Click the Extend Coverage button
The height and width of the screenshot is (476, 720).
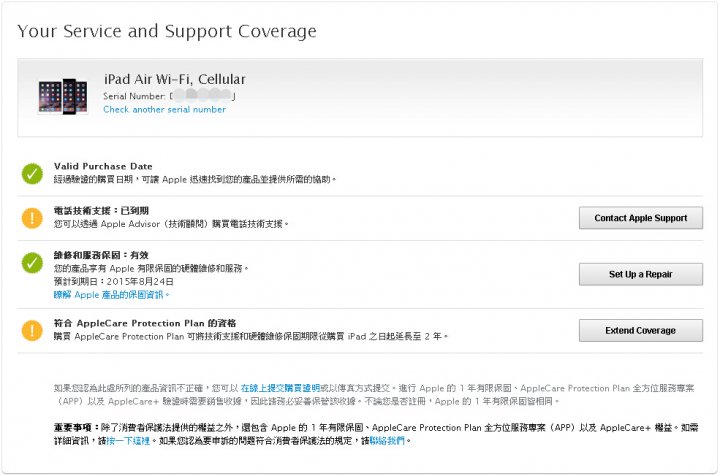(641, 330)
